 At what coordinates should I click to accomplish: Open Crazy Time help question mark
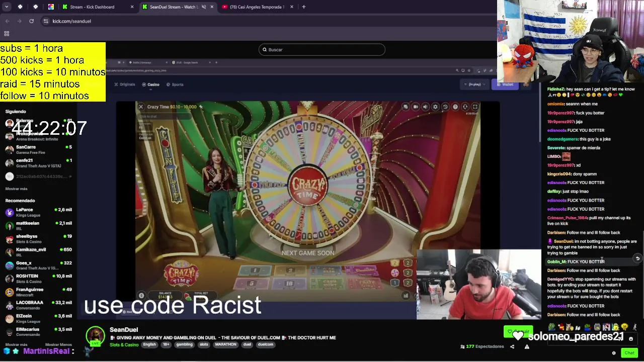[x=455, y=107]
